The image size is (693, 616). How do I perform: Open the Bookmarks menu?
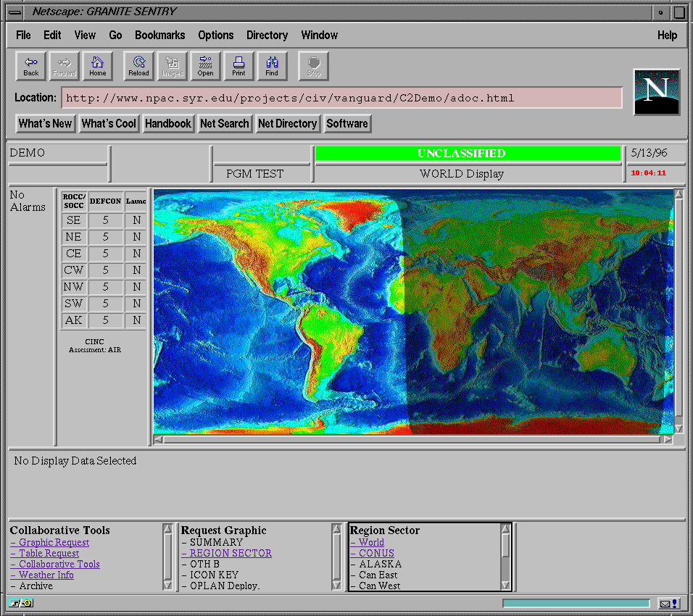pyautogui.click(x=159, y=35)
